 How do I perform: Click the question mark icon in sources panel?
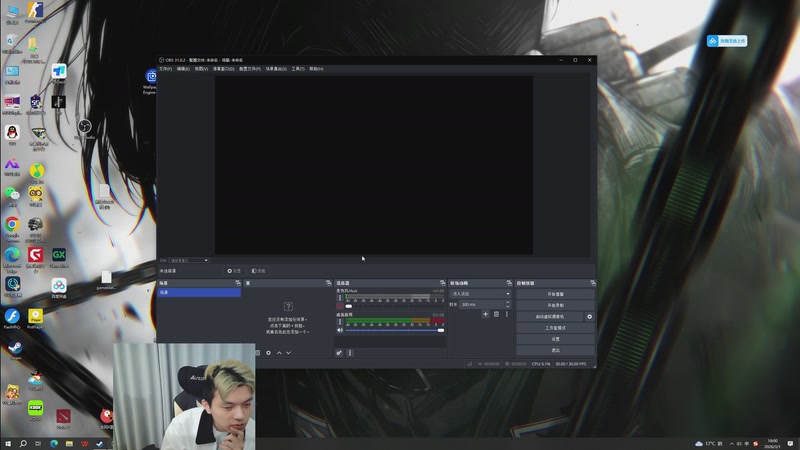coord(288,306)
